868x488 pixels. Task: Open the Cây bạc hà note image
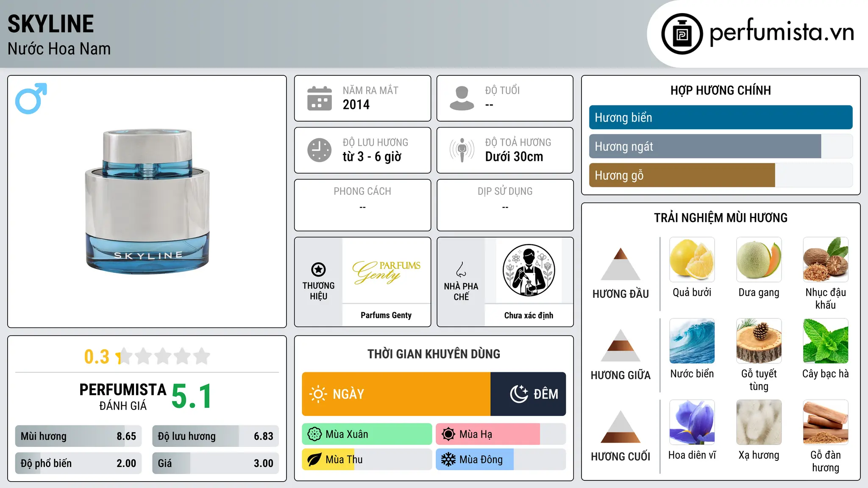[x=826, y=341]
